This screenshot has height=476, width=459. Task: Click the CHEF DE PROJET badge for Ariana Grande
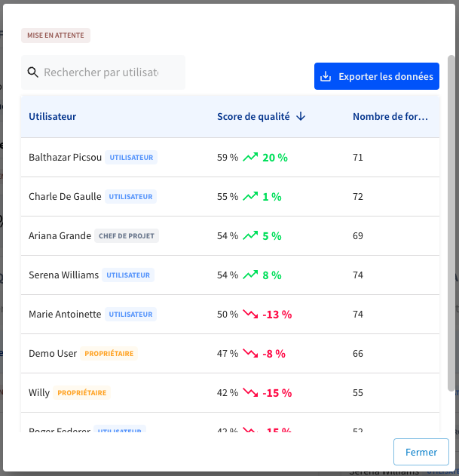click(x=127, y=235)
